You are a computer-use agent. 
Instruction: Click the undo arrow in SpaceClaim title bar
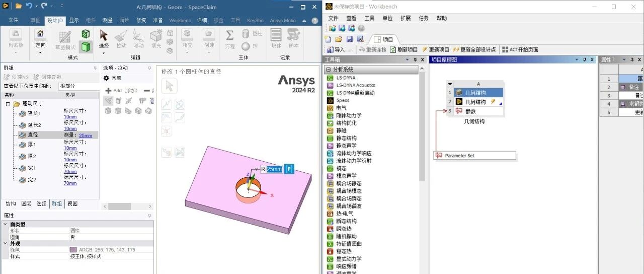[29, 6]
